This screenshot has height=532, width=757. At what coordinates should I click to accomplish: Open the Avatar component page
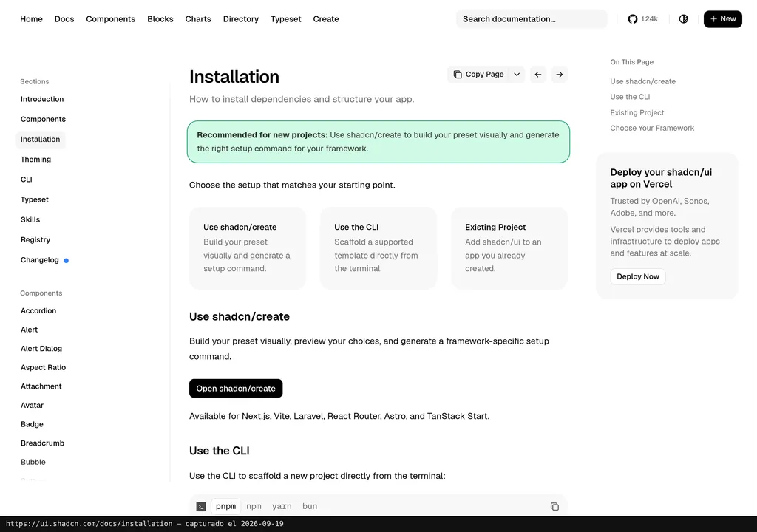(x=32, y=405)
